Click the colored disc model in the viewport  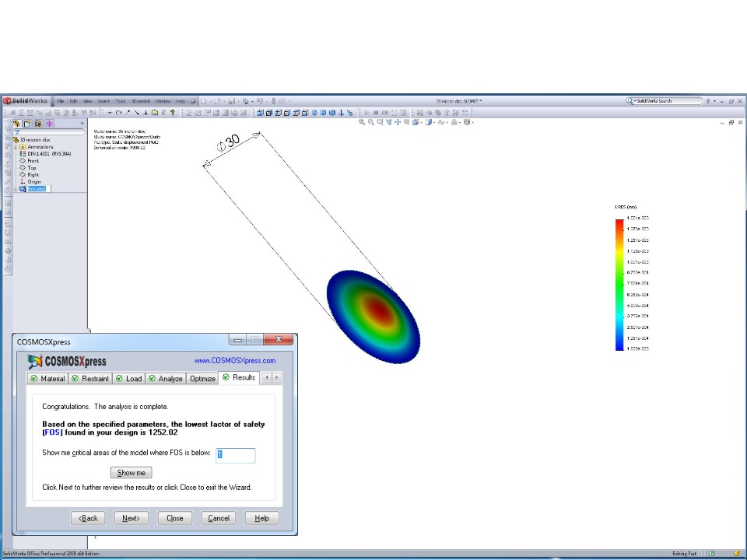(373, 317)
